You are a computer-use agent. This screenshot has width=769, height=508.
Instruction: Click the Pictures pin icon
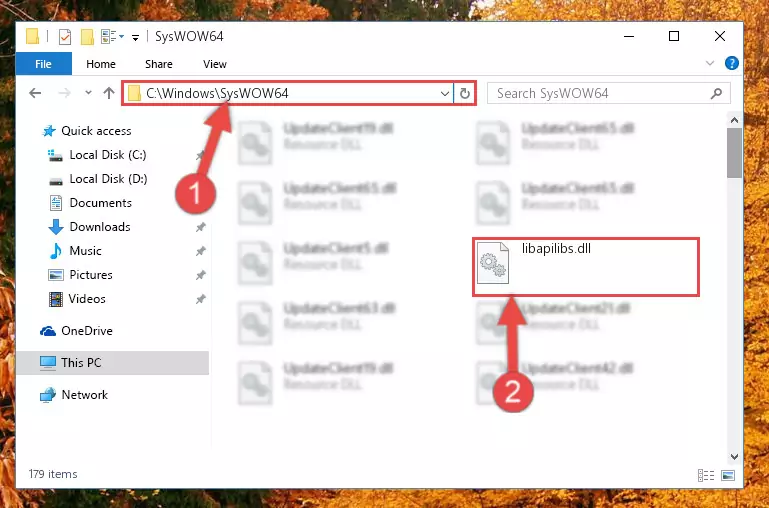pos(201,275)
